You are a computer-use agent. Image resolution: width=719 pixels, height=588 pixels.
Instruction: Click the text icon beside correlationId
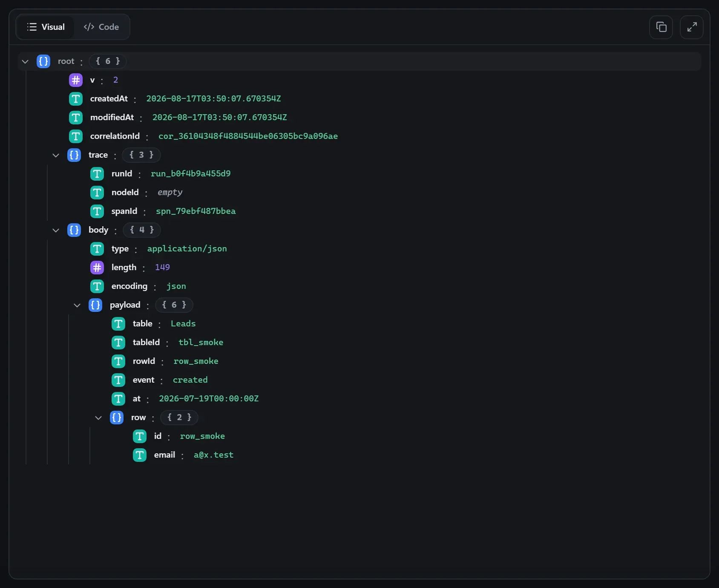(76, 136)
